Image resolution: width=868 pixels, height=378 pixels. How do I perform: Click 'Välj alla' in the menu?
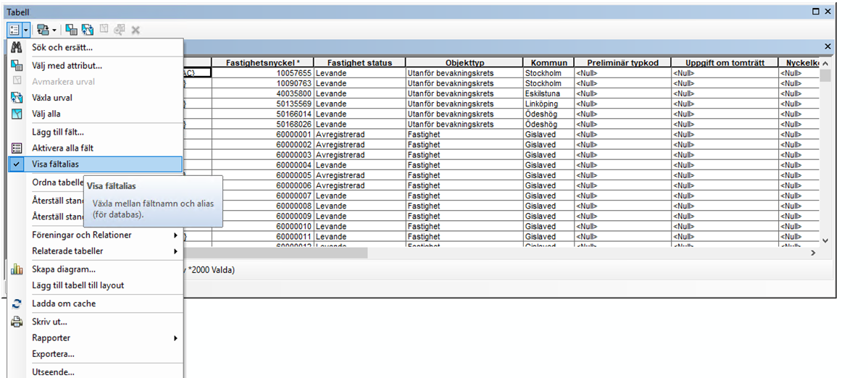pos(46,114)
